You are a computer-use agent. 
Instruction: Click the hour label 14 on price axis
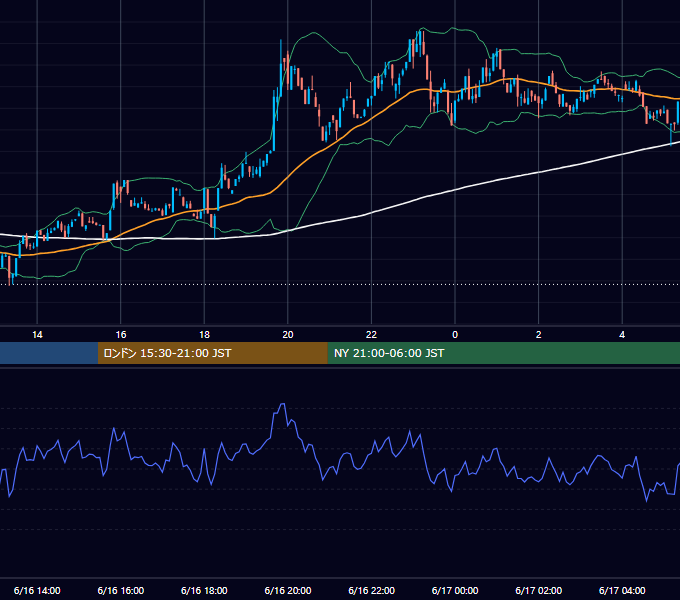[37, 335]
